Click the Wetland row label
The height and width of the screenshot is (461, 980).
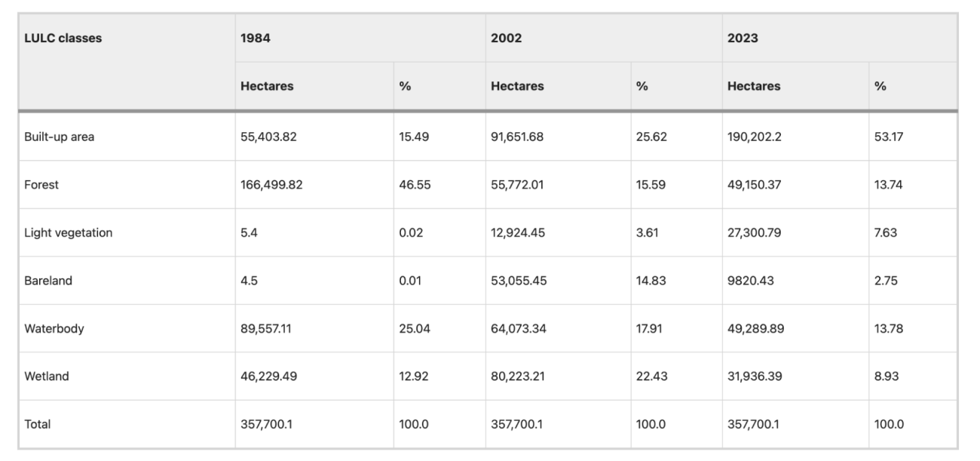click(46, 376)
